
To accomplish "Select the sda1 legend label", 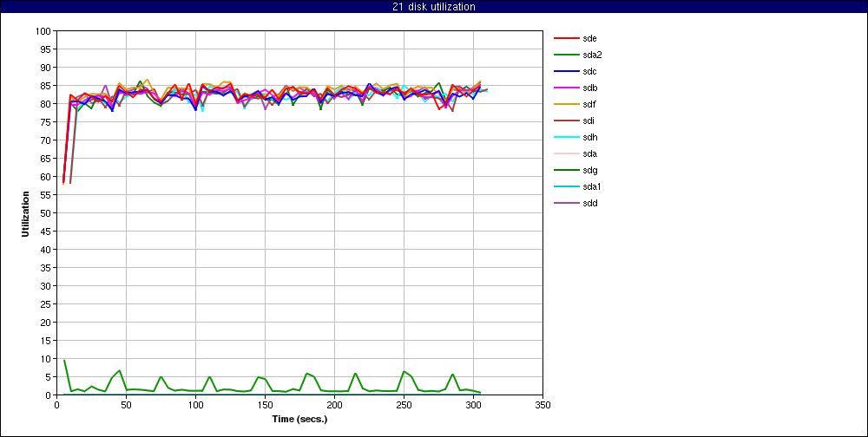I will [592, 187].
